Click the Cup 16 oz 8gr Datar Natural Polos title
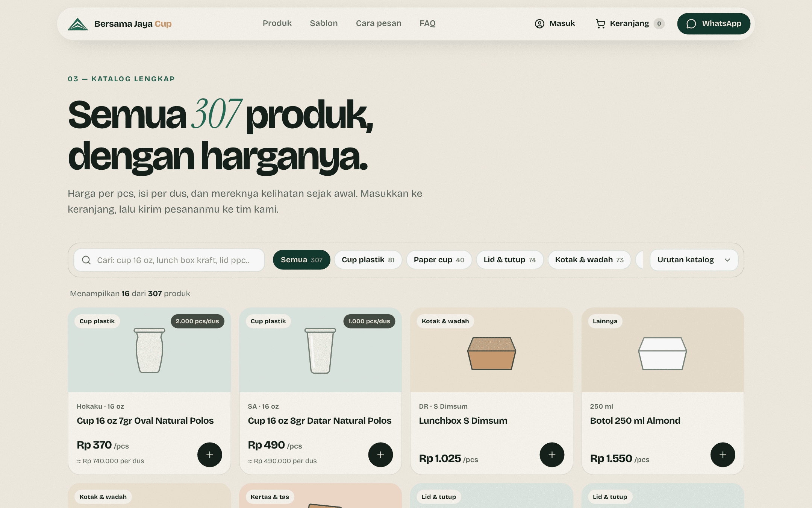Image resolution: width=812 pixels, height=508 pixels. pyautogui.click(x=320, y=421)
